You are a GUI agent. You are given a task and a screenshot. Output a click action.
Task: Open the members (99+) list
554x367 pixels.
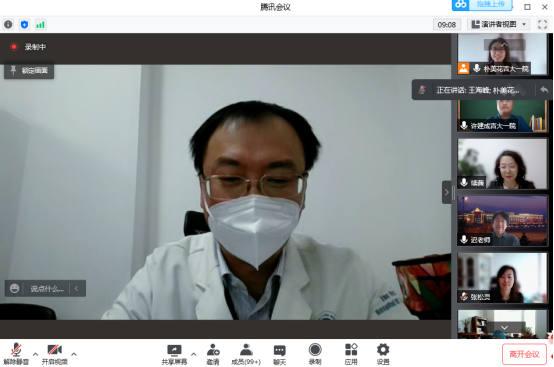pyautogui.click(x=246, y=354)
